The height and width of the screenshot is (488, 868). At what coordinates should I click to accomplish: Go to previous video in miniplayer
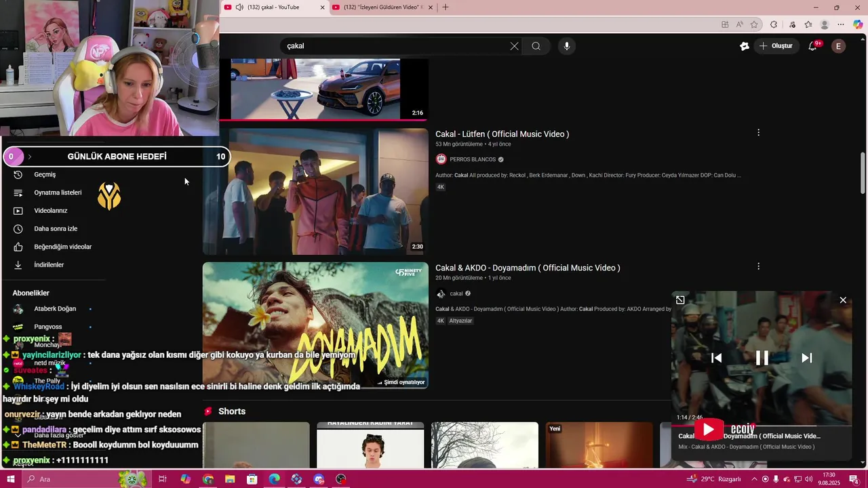tap(716, 358)
